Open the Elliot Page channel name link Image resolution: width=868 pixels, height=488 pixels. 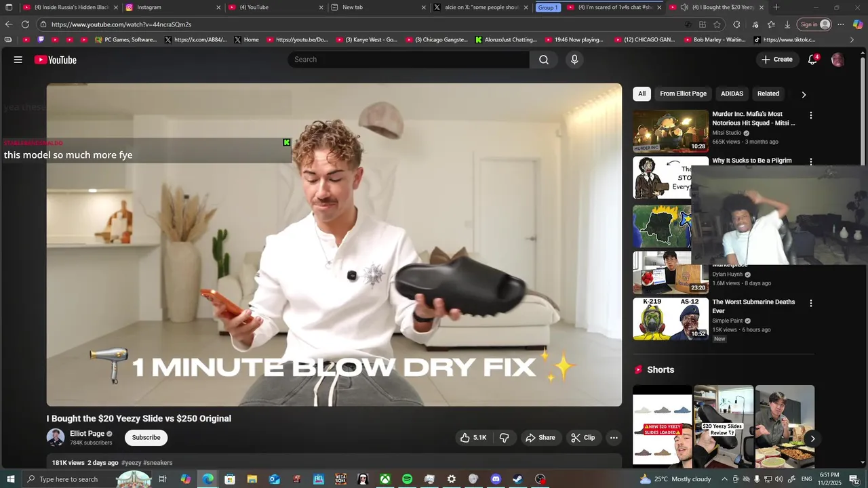point(87,434)
